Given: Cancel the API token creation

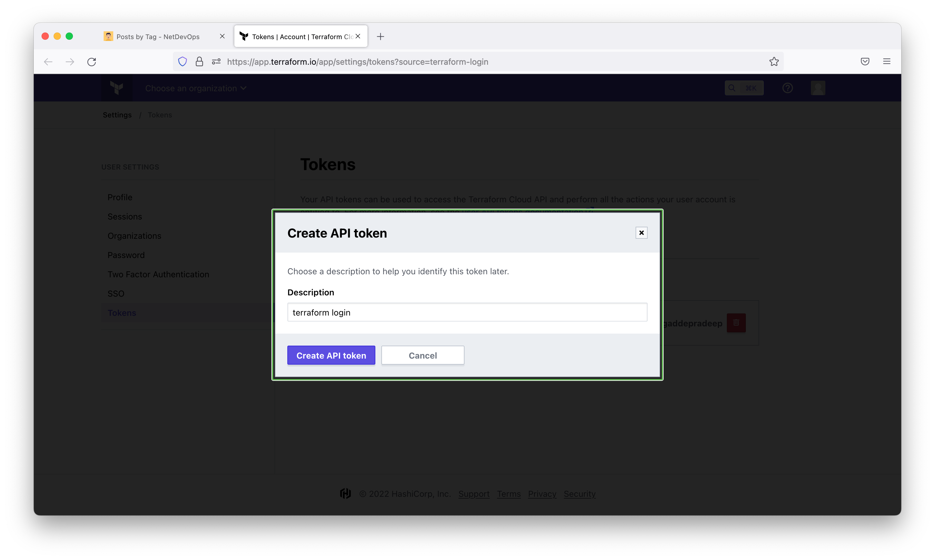Looking at the screenshot, I should 422,355.
